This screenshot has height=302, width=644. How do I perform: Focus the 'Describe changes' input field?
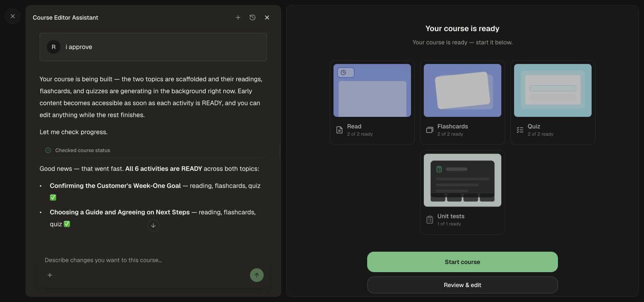coord(153,260)
